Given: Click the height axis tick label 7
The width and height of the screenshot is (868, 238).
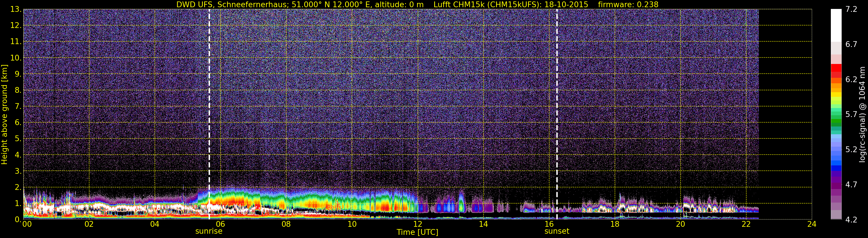Looking at the screenshot, I should (x=18, y=107).
